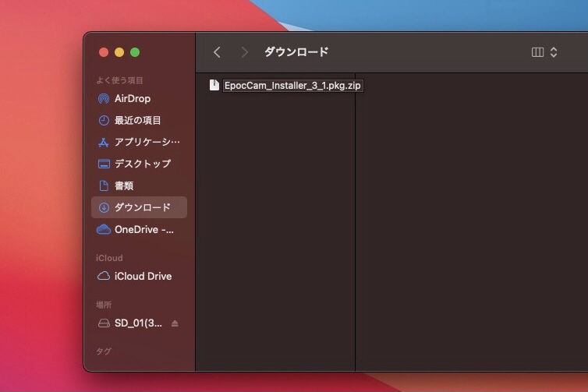Edit the EpocCam_Installer_3_1.pkg.zip filename field

[292, 86]
